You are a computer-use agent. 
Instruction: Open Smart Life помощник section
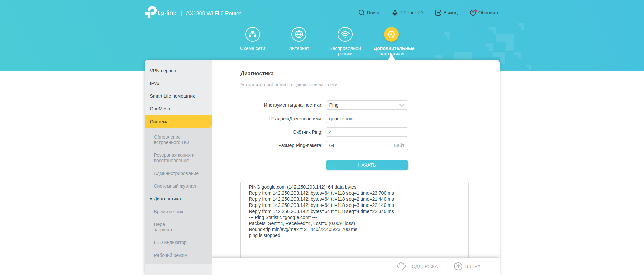(178, 96)
